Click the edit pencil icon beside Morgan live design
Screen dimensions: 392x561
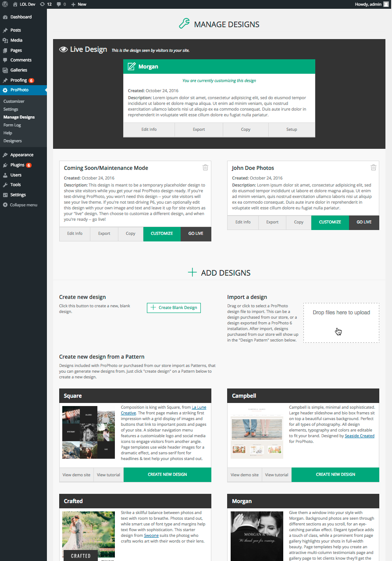coord(132,67)
